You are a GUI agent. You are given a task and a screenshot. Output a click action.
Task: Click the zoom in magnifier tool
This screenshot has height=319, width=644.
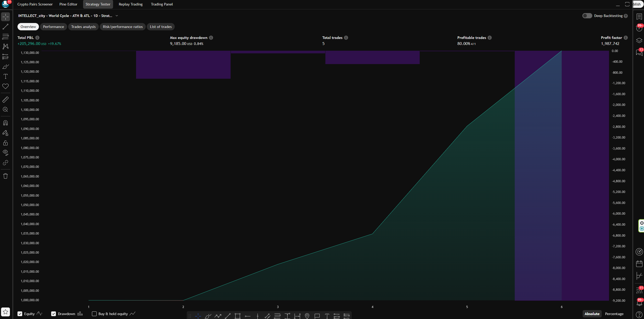tap(5, 110)
